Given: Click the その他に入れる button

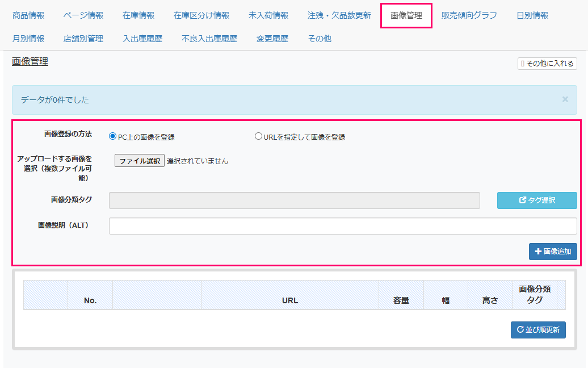Looking at the screenshot, I should [547, 64].
